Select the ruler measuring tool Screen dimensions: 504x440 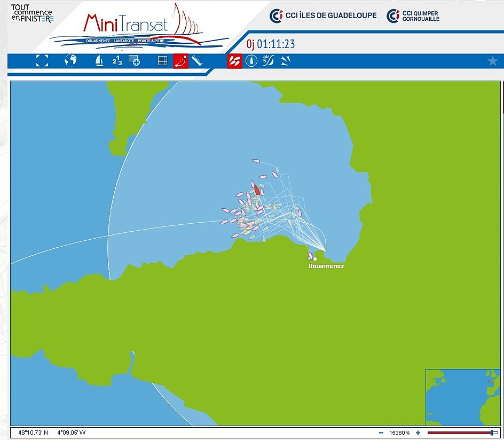(197, 61)
